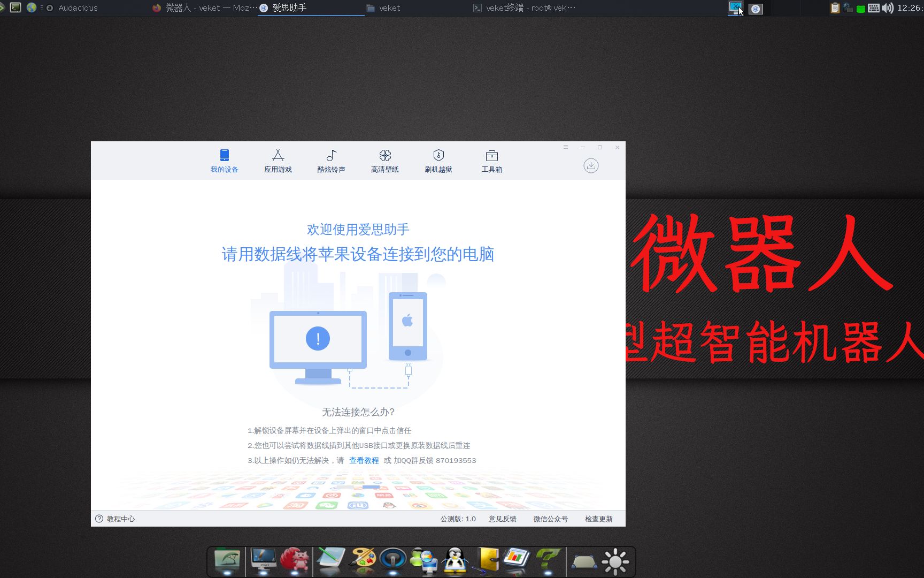Close the 爱思助手 window
The image size is (924, 578).
[x=617, y=147]
